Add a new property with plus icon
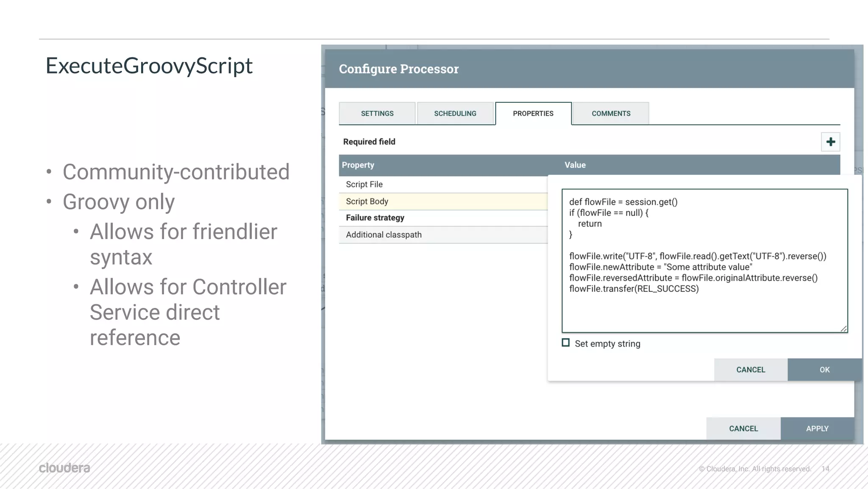Viewport: 868px width, 489px height. pos(830,142)
